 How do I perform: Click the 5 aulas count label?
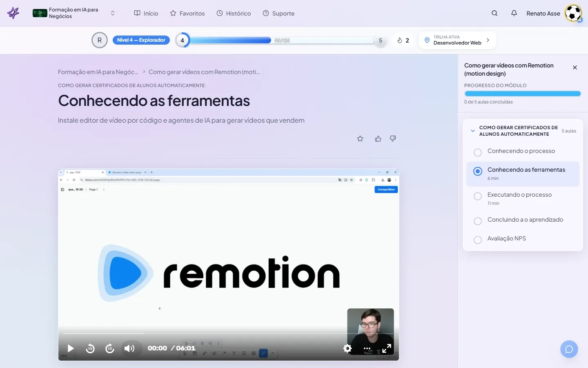click(569, 131)
